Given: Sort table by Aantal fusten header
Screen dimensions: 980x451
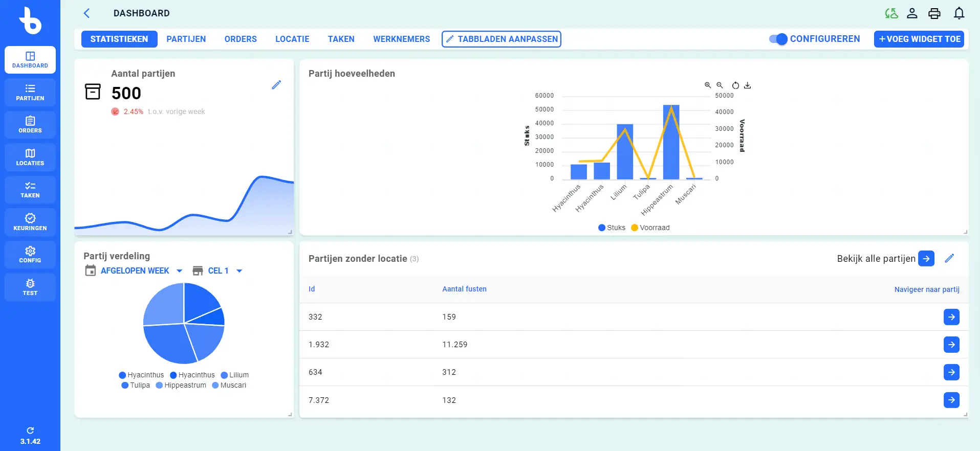Looking at the screenshot, I should coord(464,289).
